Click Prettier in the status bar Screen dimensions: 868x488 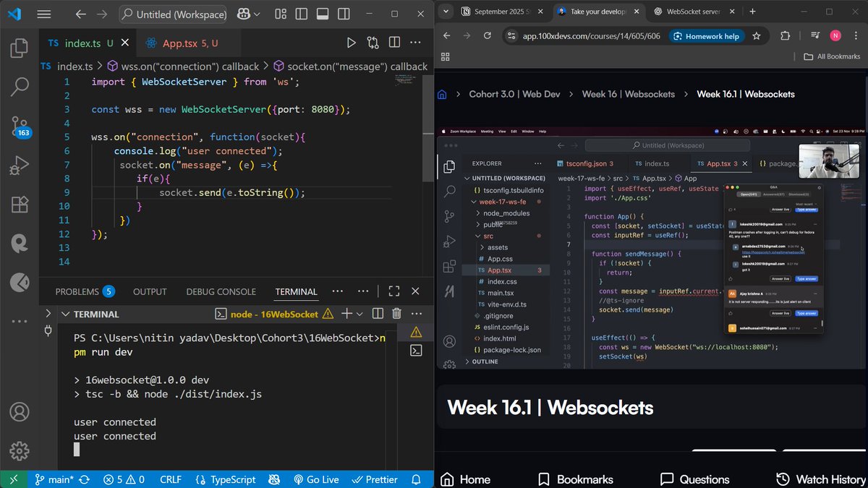coord(374,479)
